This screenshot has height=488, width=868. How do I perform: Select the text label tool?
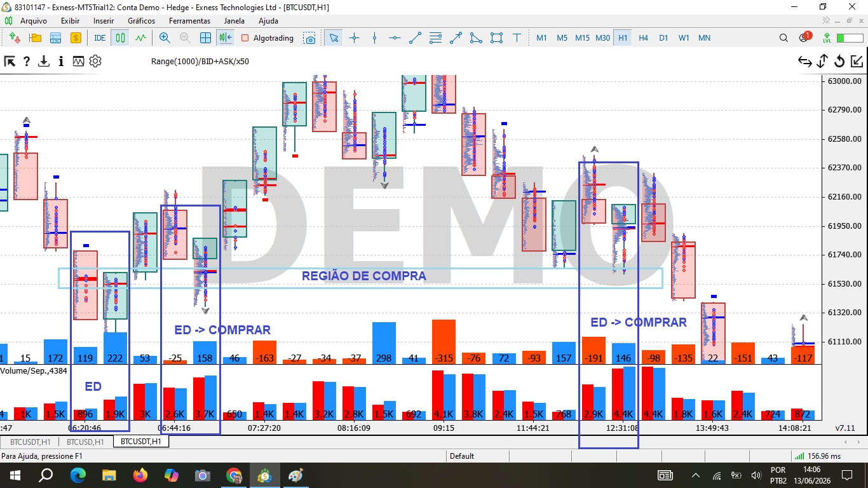coord(517,37)
